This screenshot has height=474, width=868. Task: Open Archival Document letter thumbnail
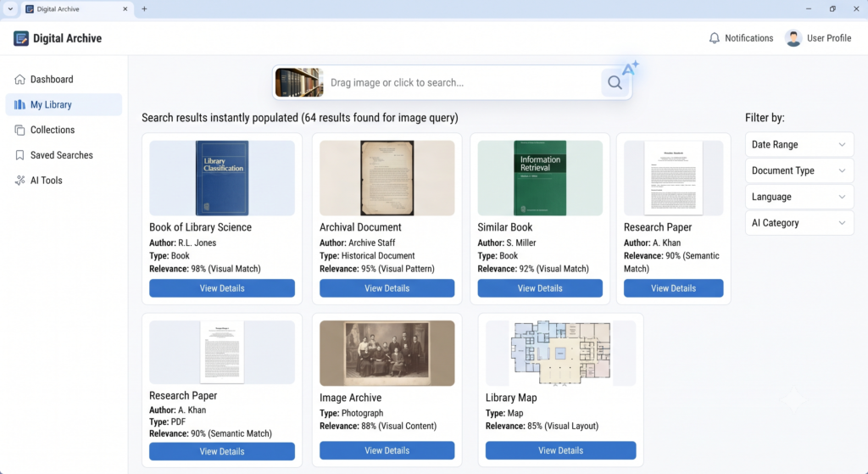coord(387,178)
